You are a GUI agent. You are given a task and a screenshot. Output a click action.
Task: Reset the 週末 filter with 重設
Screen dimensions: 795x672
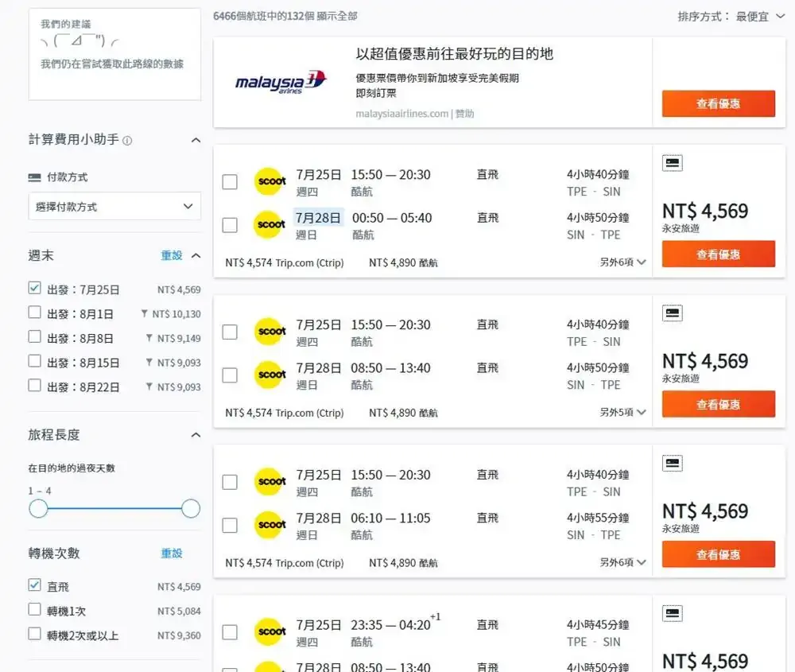point(172,255)
